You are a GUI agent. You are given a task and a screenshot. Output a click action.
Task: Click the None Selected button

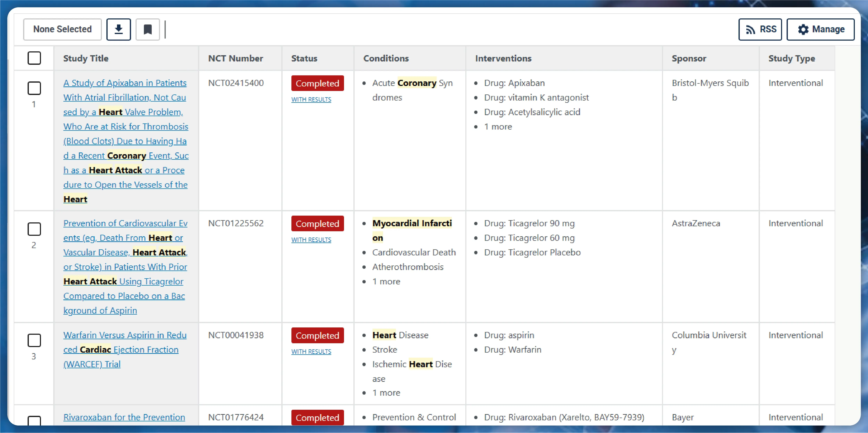pos(62,29)
